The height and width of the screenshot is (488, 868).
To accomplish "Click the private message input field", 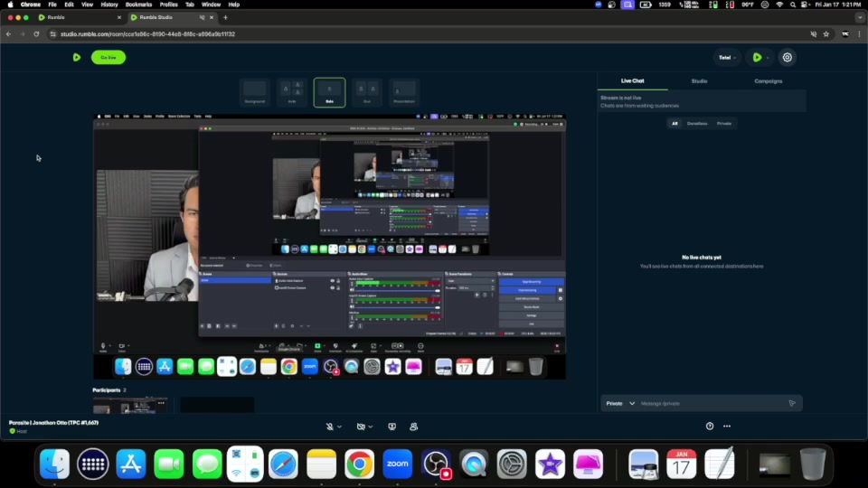I will [710, 403].
